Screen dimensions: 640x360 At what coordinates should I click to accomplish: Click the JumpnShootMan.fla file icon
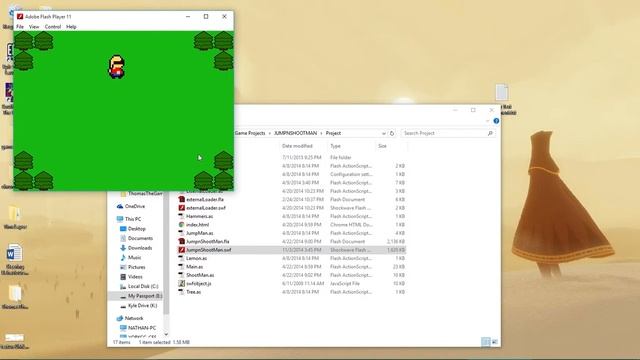182,242
